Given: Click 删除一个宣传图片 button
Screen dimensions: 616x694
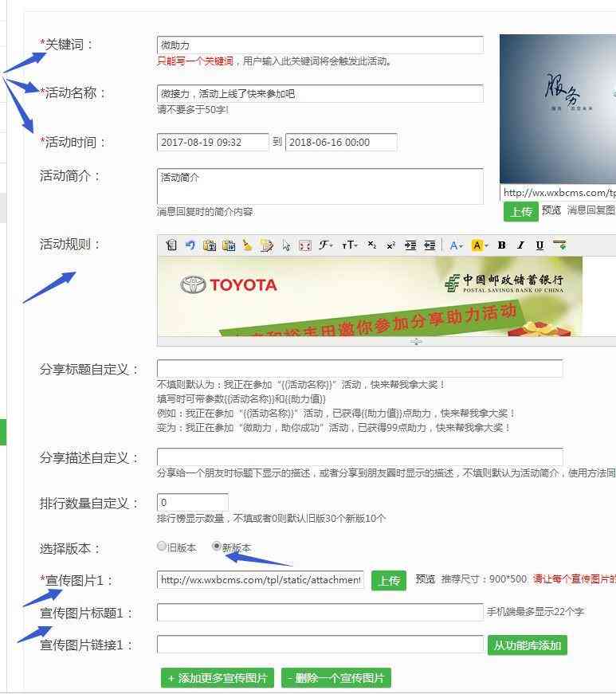Looking at the screenshot, I should 335,678.
